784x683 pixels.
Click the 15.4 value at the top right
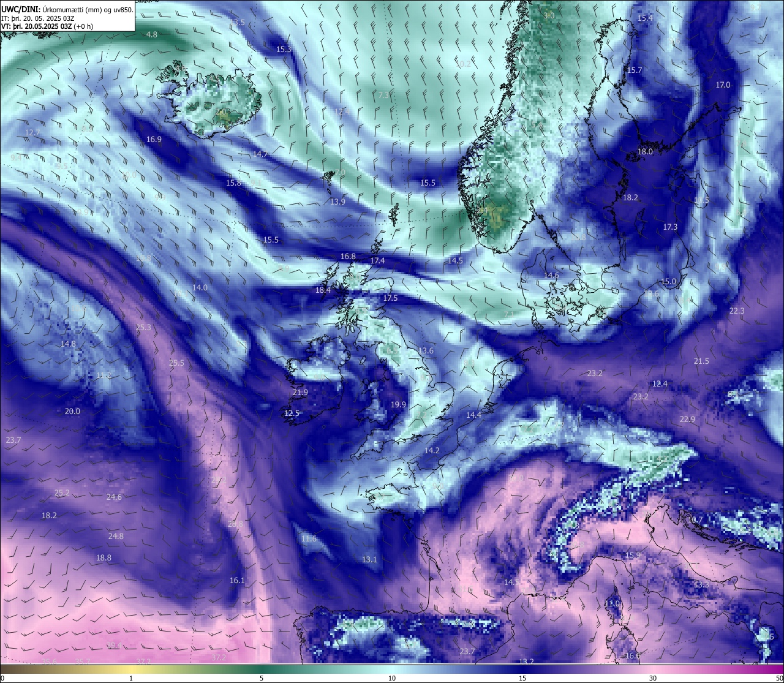[645, 18]
